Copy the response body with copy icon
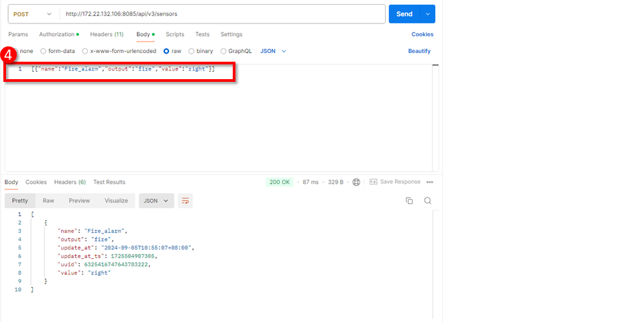Image resolution: width=644 pixels, height=322 pixels. coord(409,201)
